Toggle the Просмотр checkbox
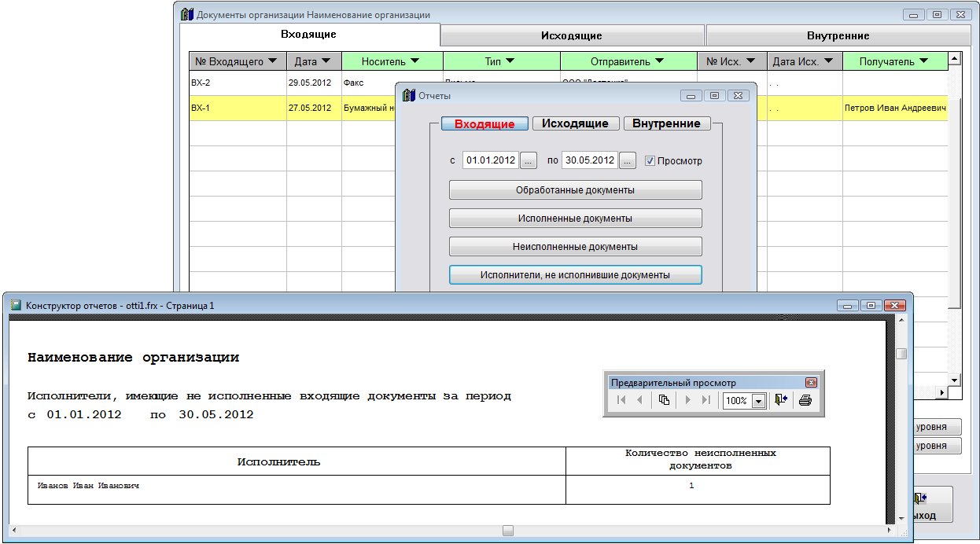This screenshot has height=544, width=980. [650, 160]
